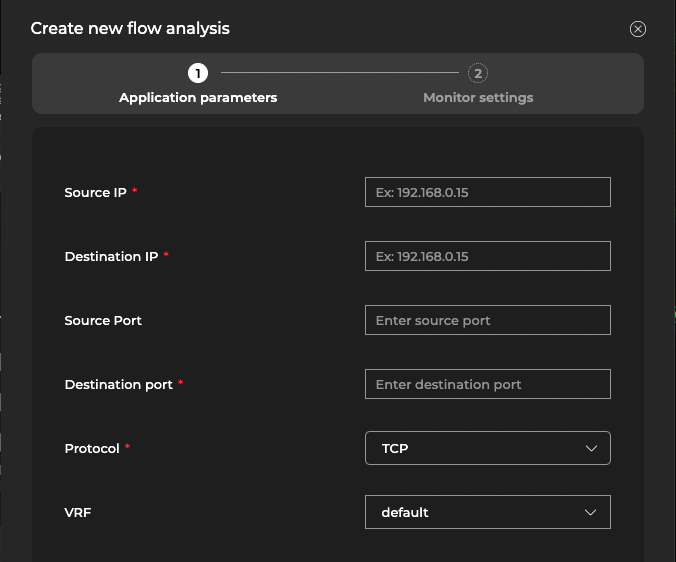Click into the Source Port field
676x562 pixels.
(x=488, y=320)
